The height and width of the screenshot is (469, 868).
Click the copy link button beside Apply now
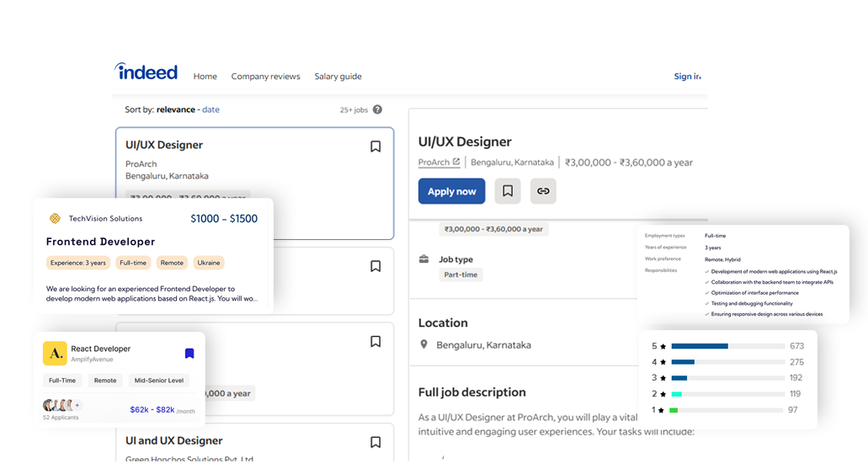[x=543, y=191]
